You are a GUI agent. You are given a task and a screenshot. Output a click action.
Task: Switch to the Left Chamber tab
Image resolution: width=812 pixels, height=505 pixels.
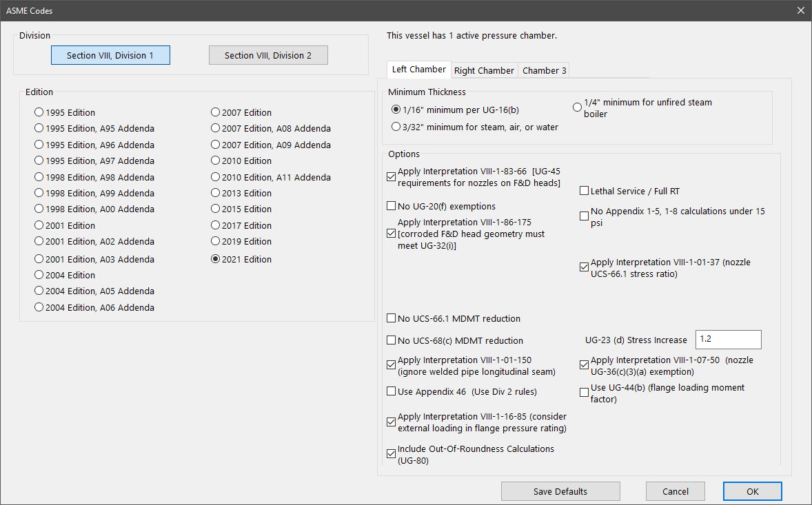(418, 70)
